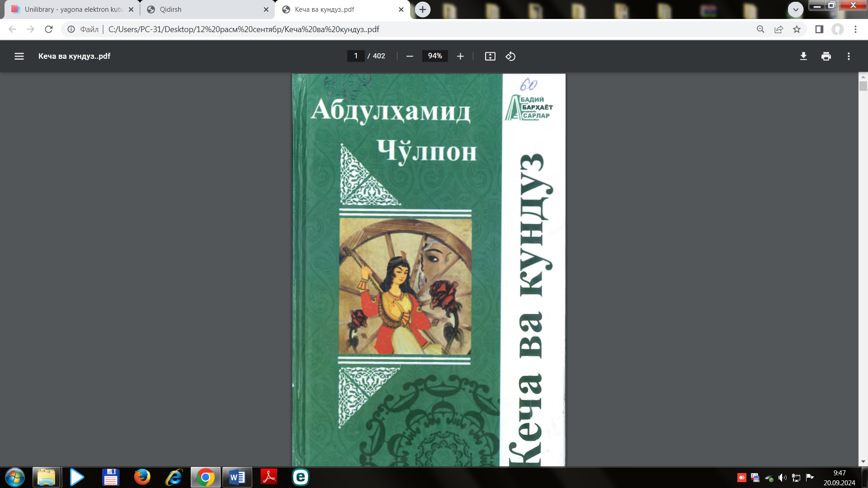Close the Кеча ва кундуз..pdf tab
The width and height of the screenshot is (868, 488).
(x=401, y=9)
